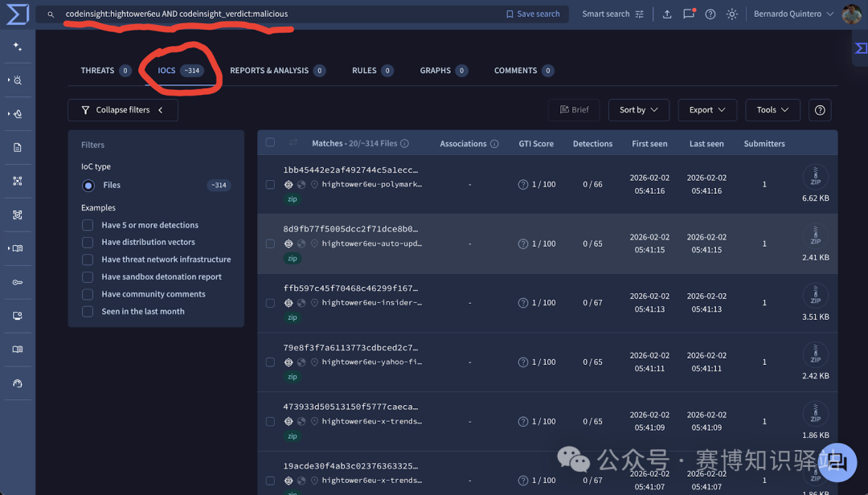
Task: Open the hash 8d9fb77f5005dcc2f71dce8b0 link
Action: pyautogui.click(x=350, y=229)
